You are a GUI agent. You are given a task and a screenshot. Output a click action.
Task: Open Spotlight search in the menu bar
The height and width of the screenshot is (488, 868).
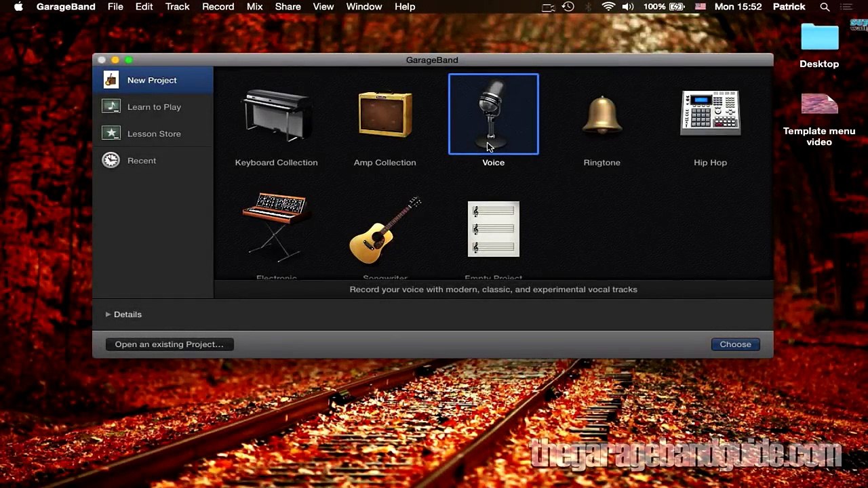tap(825, 7)
